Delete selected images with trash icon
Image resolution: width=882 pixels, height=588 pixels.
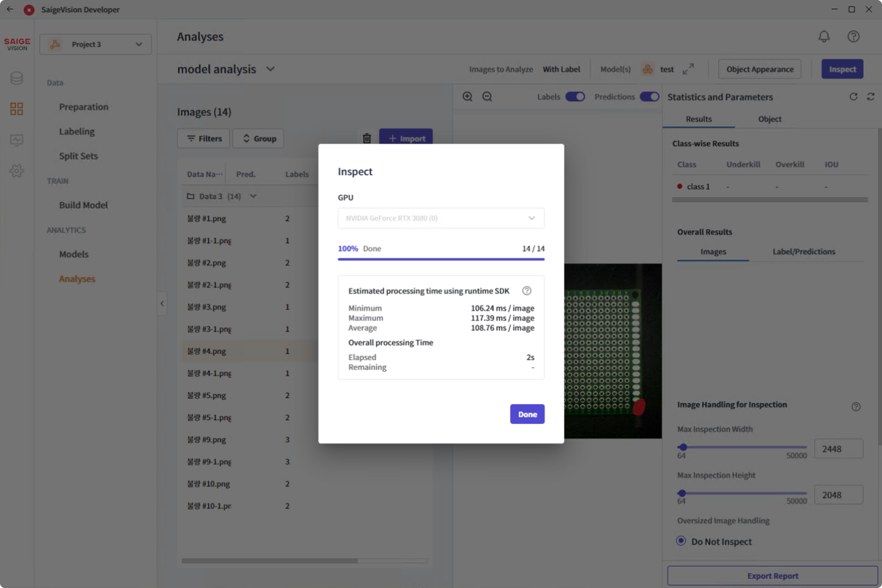(367, 138)
